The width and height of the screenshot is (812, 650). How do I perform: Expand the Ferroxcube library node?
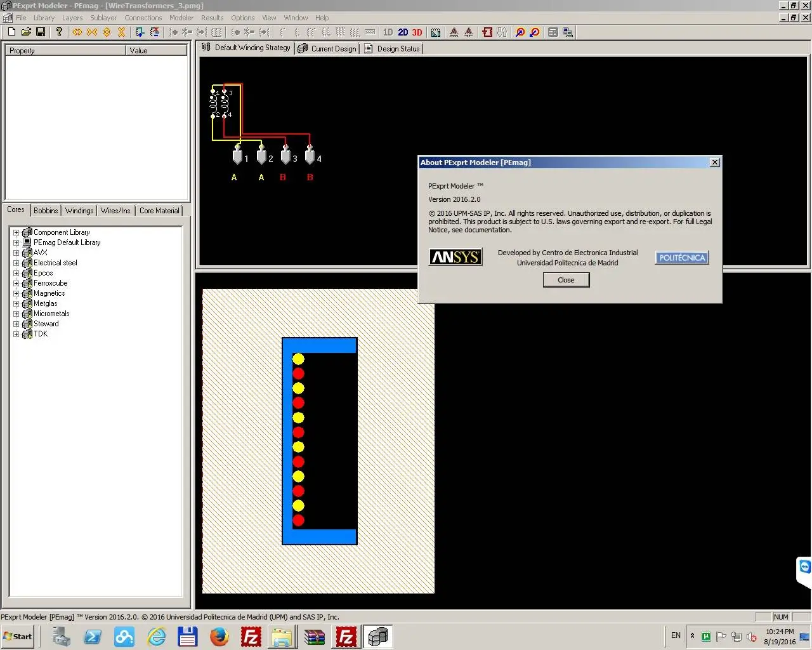click(x=16, y=283)
